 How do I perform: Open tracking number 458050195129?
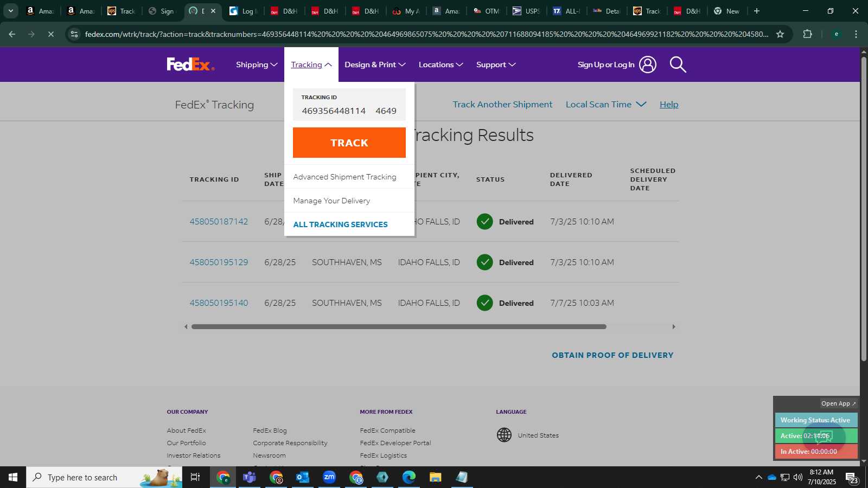(x=219, y=262)
